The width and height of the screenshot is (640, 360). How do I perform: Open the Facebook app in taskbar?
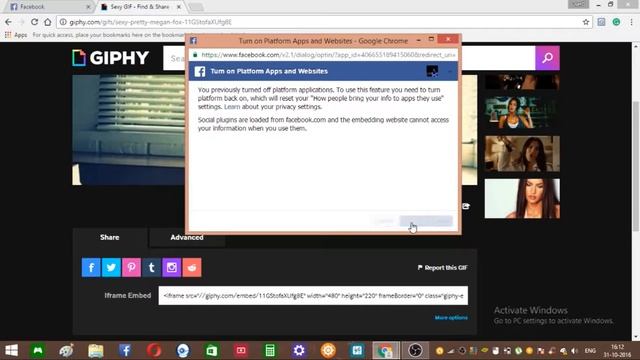coord(125,351)
